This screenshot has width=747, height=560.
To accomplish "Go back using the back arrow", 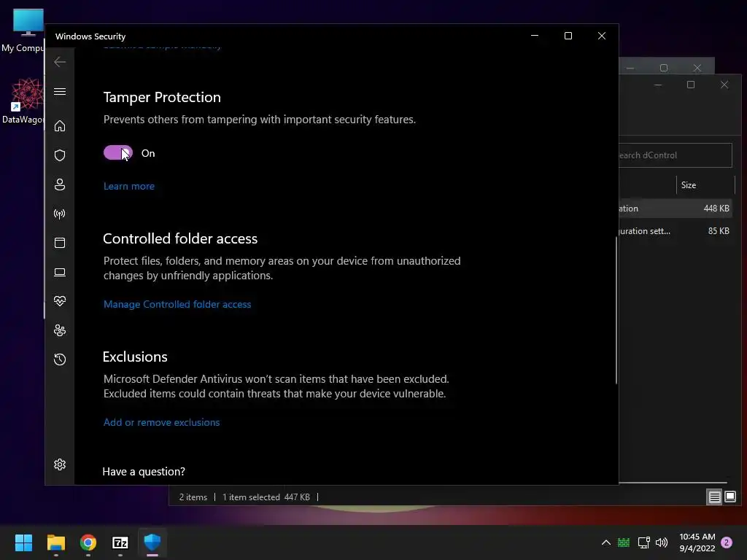I will pyautogui.click(x=60, y=62).
